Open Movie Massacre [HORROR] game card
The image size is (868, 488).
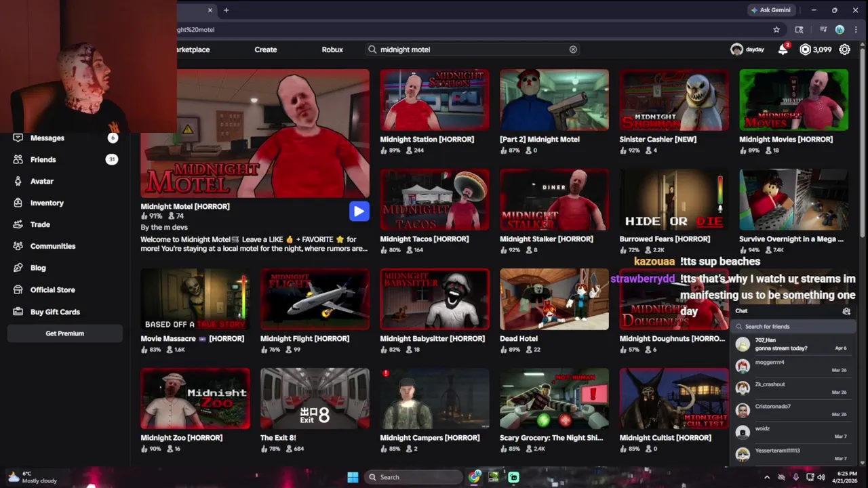point(195,310)
